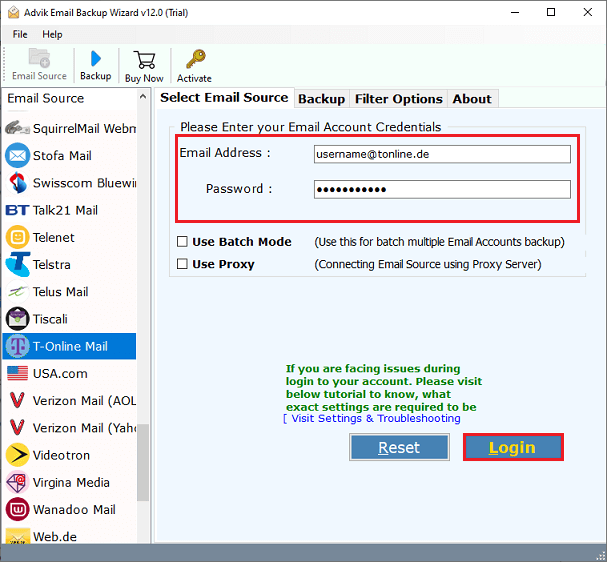This screenshot has width=607, height=562.
Task: Maximize the Advik Email Backup Wizard window
Action: click(551, 12)
